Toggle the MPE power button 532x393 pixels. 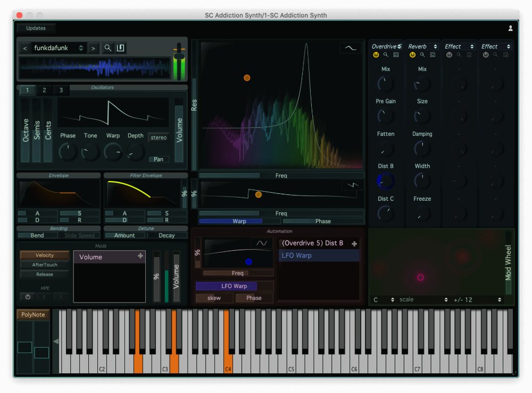tap(28, 296)
